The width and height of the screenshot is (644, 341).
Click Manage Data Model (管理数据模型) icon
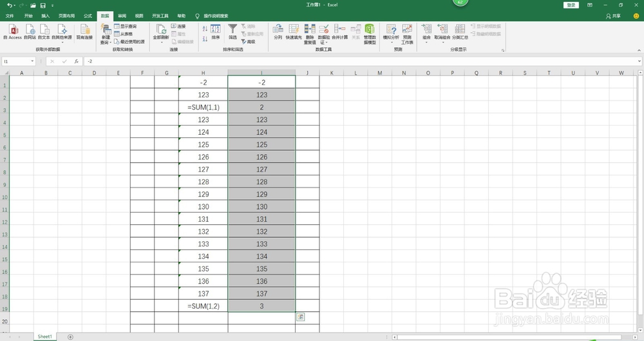click(x=370, y=34)
